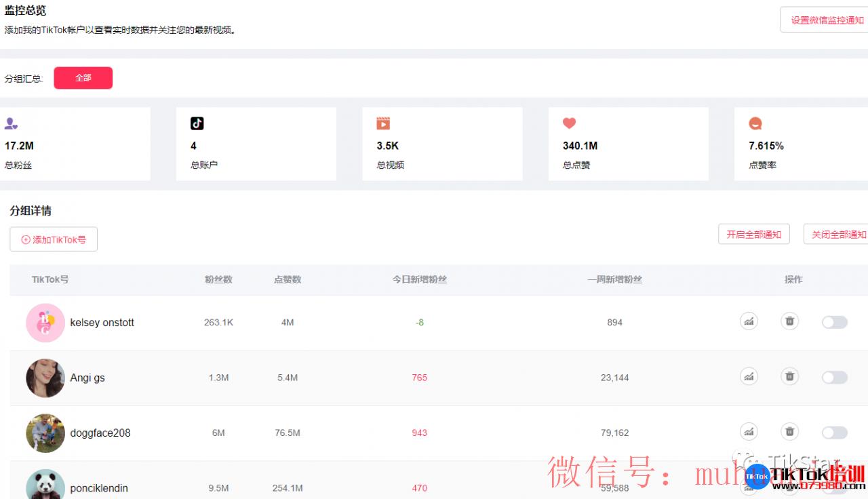
Task: Click the 粉丝数 column header
Action: (x=218, y=279)
